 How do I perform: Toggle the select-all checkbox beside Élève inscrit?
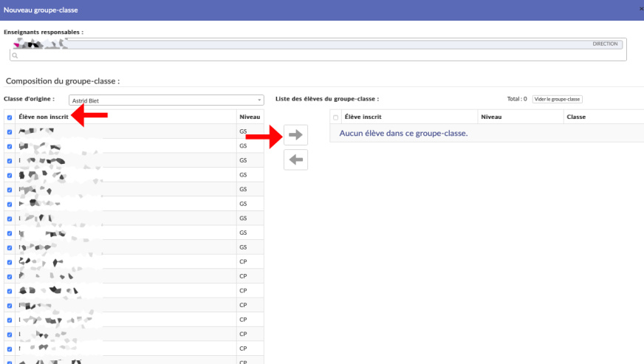click(336, 117)
